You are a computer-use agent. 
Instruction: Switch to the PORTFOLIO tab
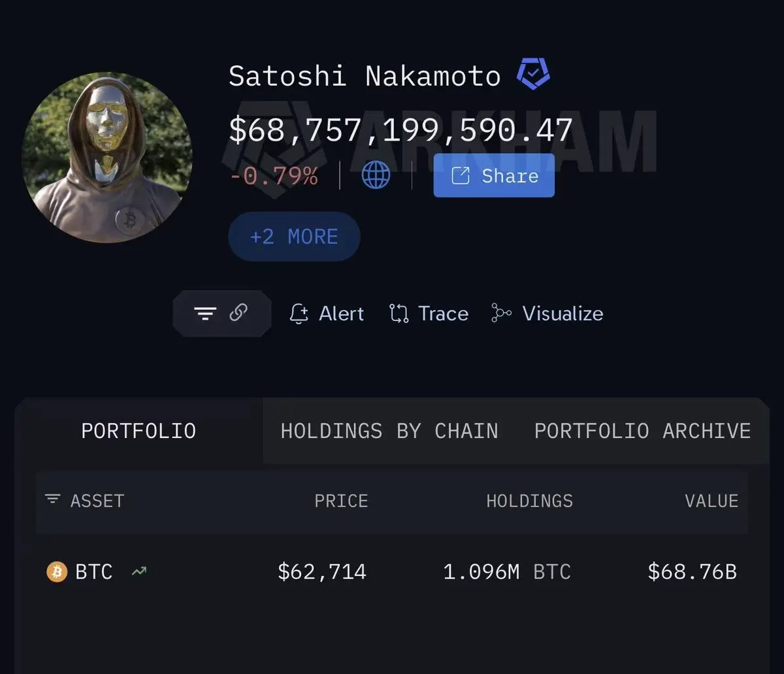pos(139,431)
